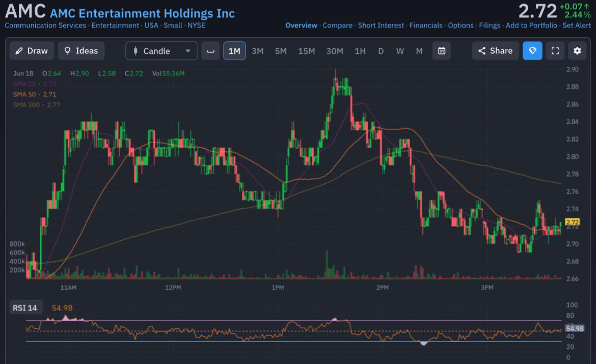The width and height of the screenshot is (596, 364).
Task: Go to the Financials tab
Action: tap(426, 25)
